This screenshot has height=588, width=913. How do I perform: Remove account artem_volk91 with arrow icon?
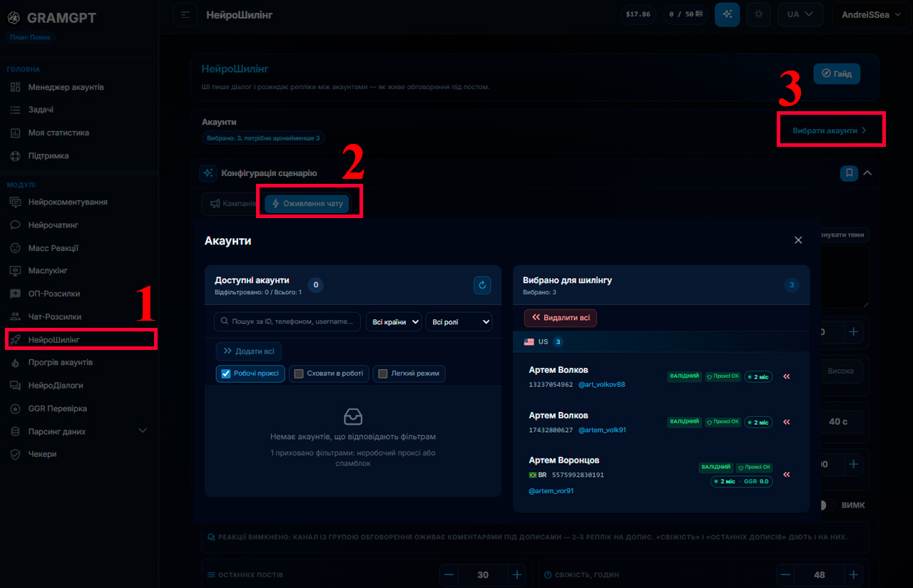(787, 422)
